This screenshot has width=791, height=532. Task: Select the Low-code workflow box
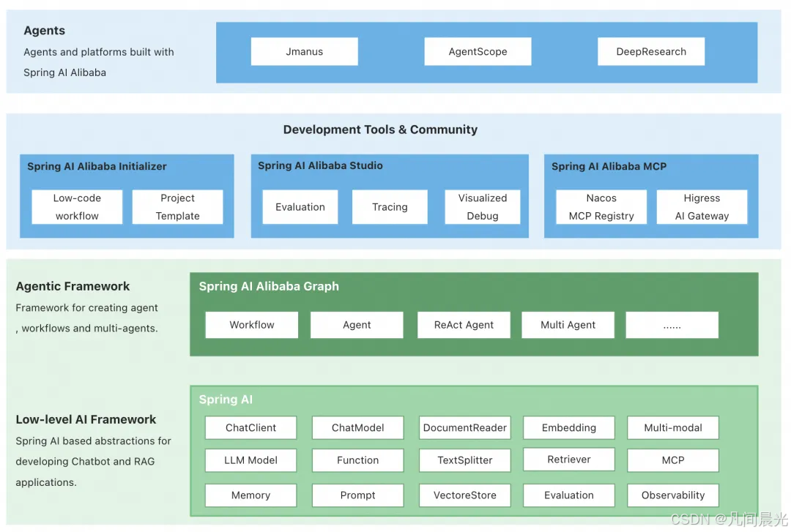click(77, 207)
